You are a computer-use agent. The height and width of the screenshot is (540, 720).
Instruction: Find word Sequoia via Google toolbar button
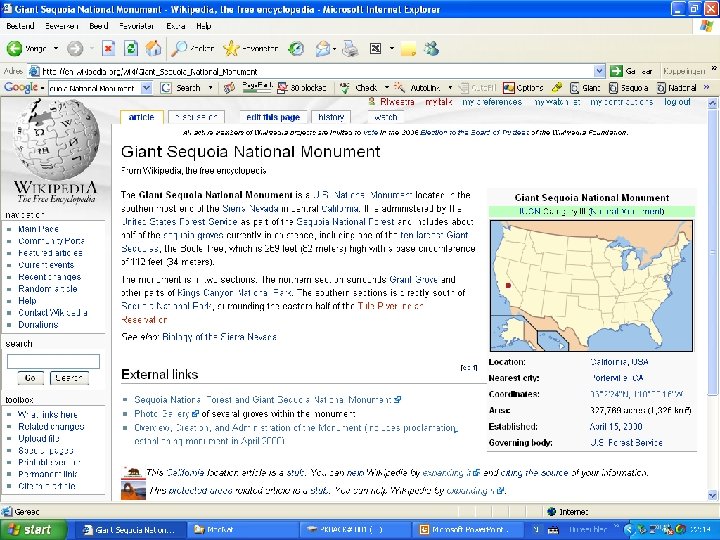[629, 87]
